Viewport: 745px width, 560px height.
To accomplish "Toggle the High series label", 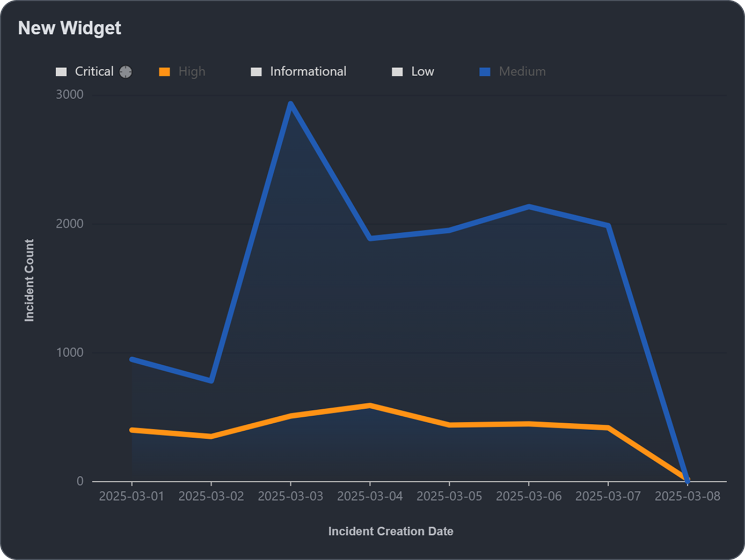I will point(192,71).
